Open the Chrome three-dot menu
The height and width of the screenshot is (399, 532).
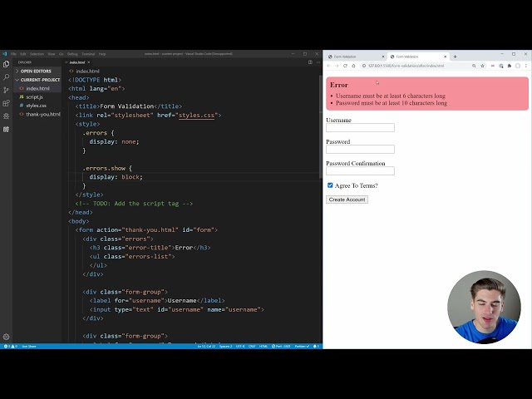coord(526,66)
